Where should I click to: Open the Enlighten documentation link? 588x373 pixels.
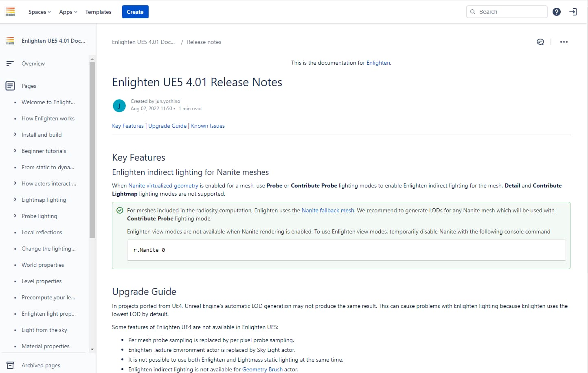[378, 63]
